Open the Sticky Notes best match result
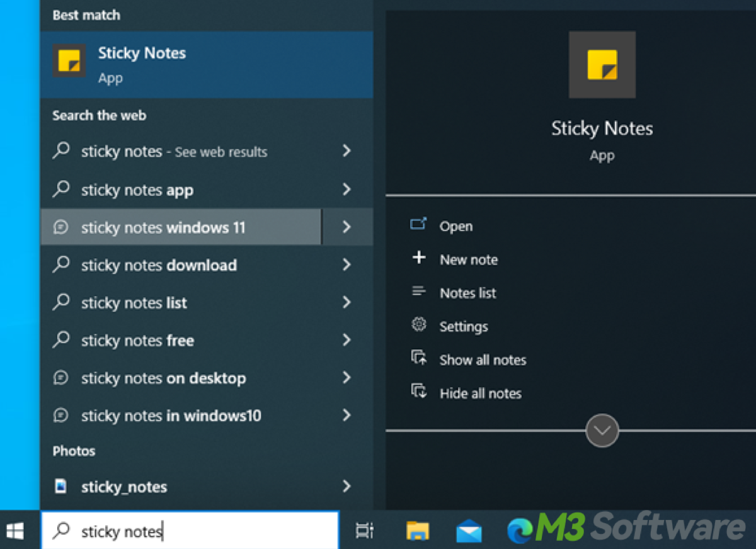The height and width of the screenshot is (549, 756). pyautogui.click(x=207, y=65)
